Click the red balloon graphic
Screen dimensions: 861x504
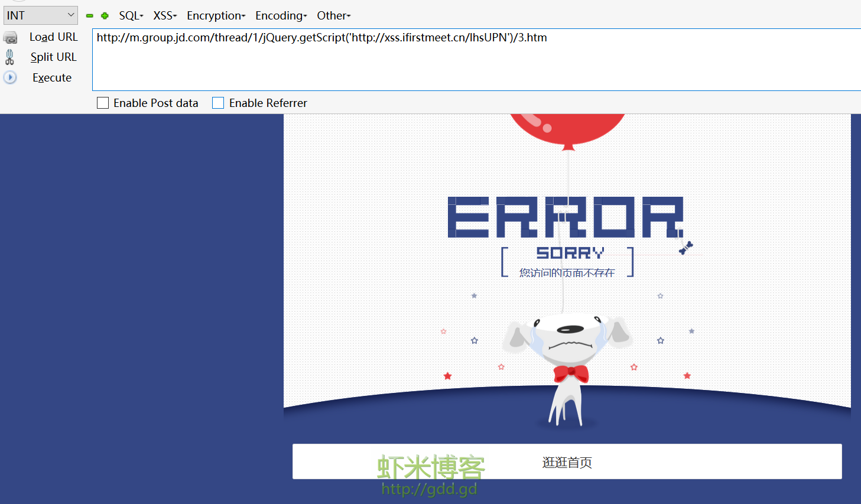pos(567,128)
